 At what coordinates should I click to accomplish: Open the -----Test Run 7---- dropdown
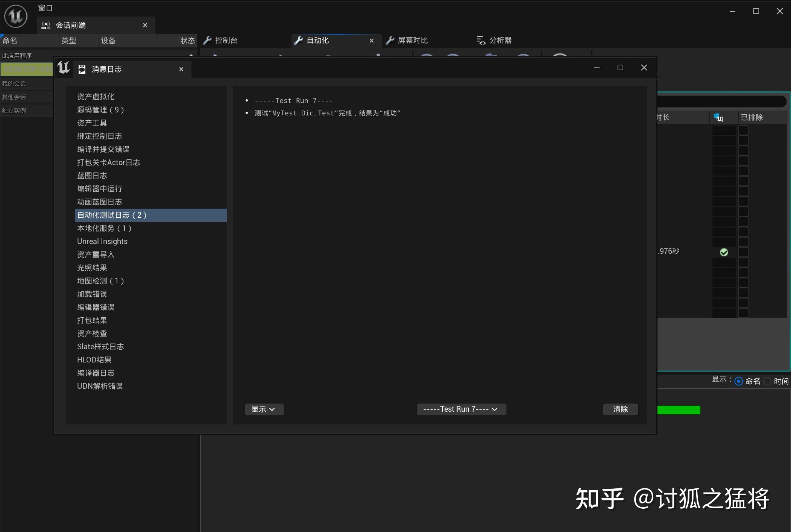click(461, 409)
